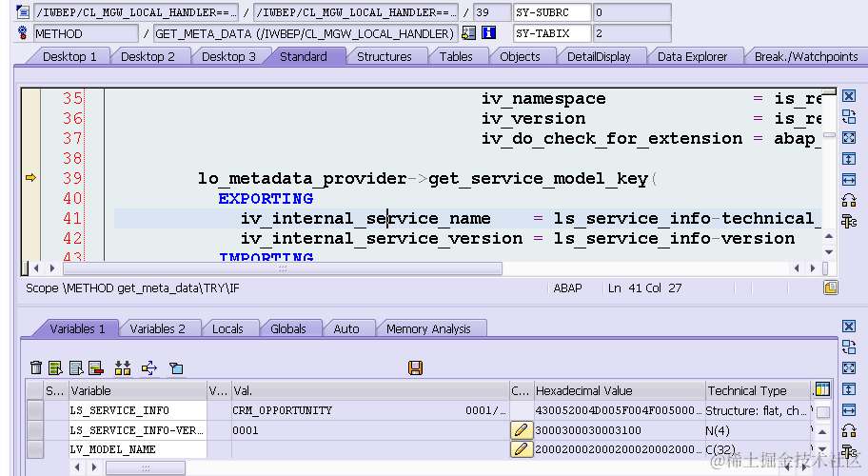Click the SY-TABIX value field
Image resolution: width=868 pixels, height=476 pixels.
pos(632,33)
